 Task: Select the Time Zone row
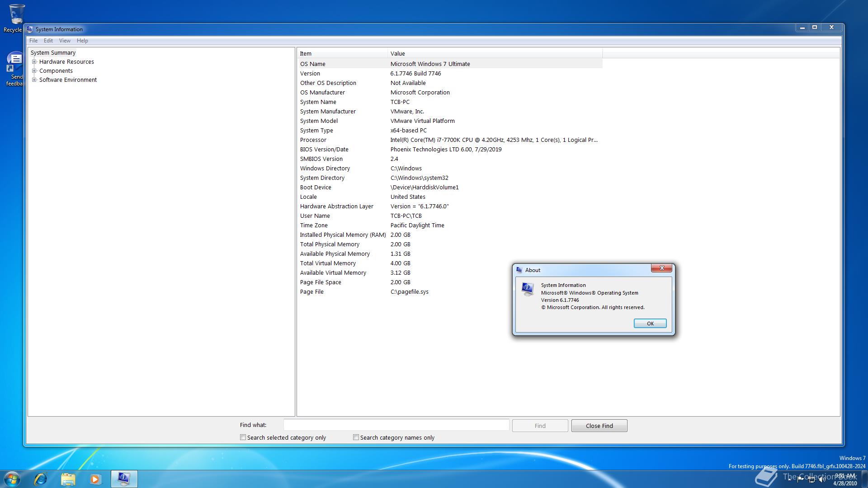(450, 225)
